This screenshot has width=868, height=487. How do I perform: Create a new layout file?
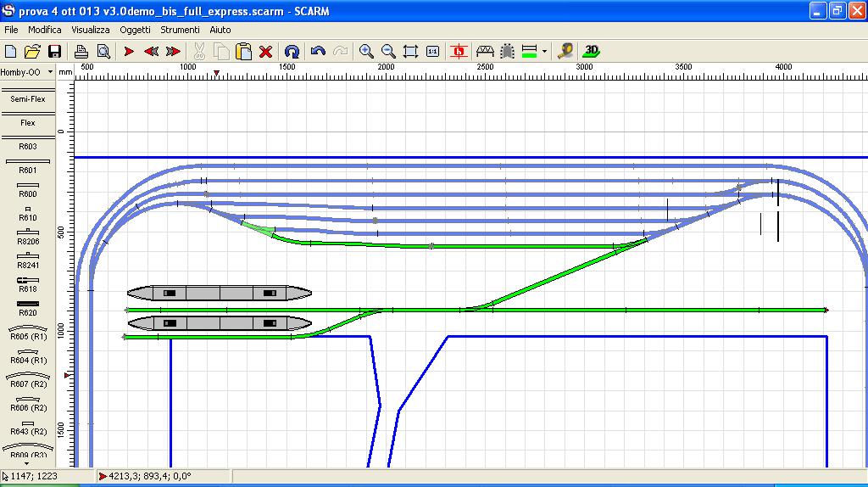tap(10, 52)
